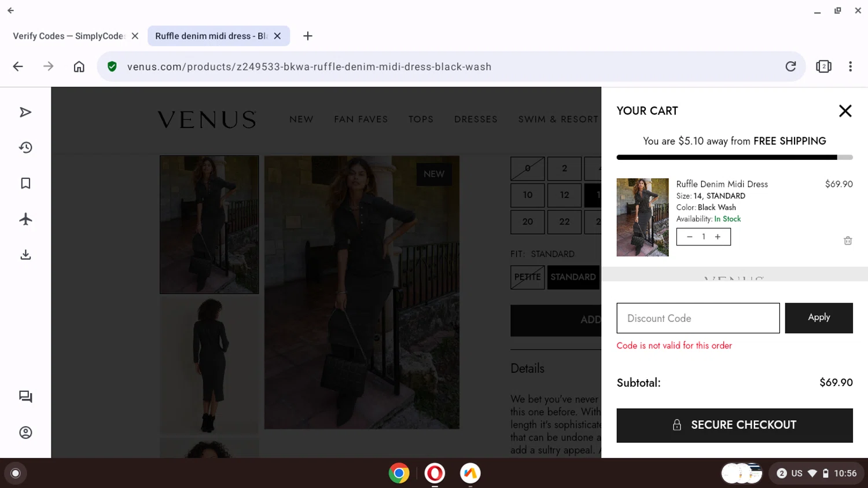Select PETITE fit option

[527, 277]
